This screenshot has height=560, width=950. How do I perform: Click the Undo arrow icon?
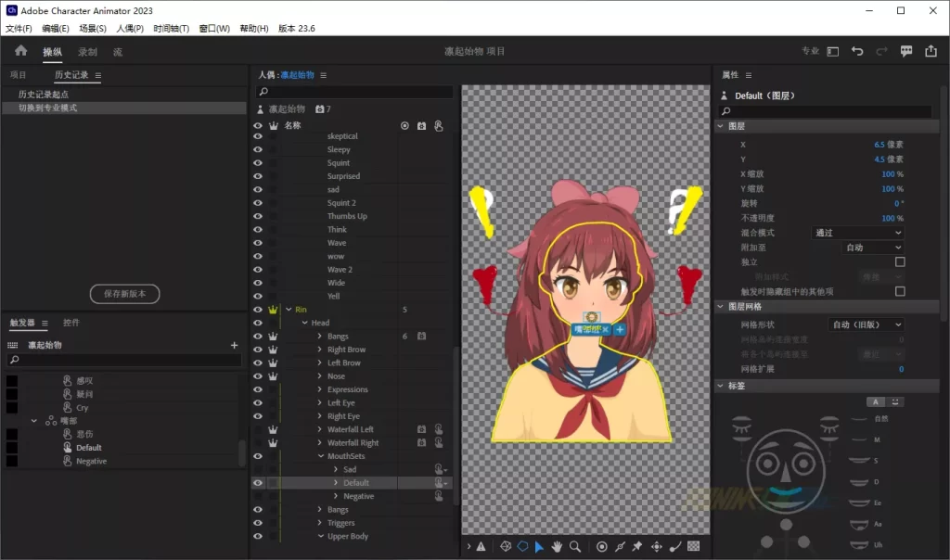click(x=857, y=52)
